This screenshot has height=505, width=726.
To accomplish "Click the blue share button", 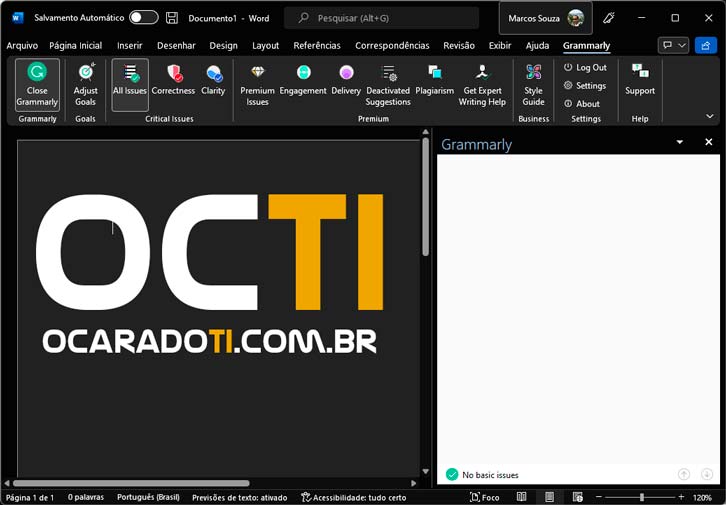I will (x=706, y=45).
